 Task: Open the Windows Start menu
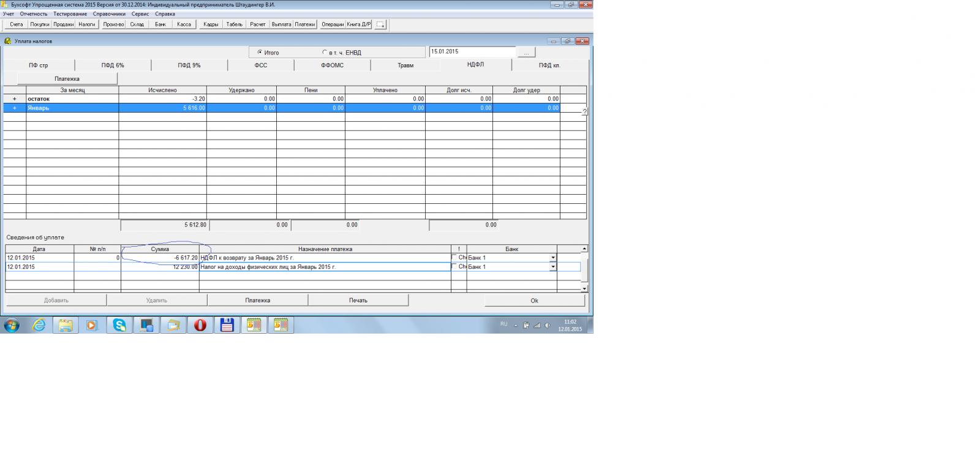[12, 325]
